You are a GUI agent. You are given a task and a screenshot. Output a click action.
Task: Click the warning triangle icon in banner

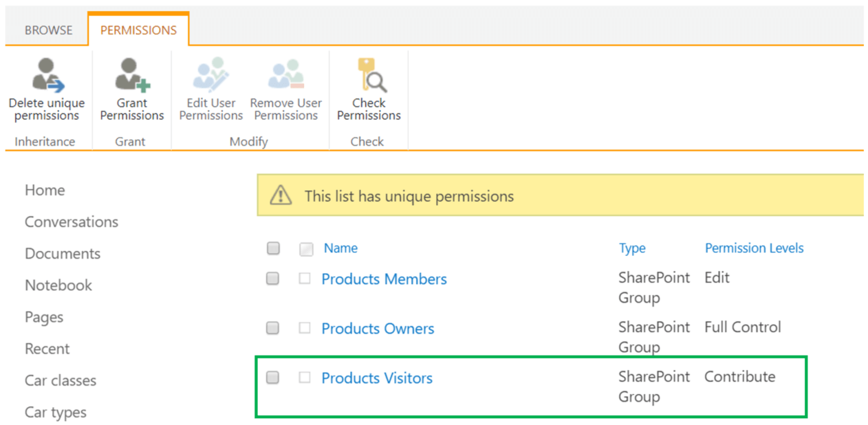coord(281,196)
